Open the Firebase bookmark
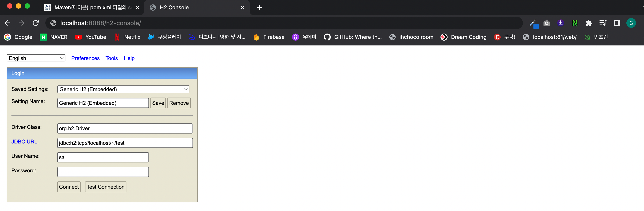Image resolution: width=644 pixels, height=211 pixels. pyautogui.click(x=269, y=37)
